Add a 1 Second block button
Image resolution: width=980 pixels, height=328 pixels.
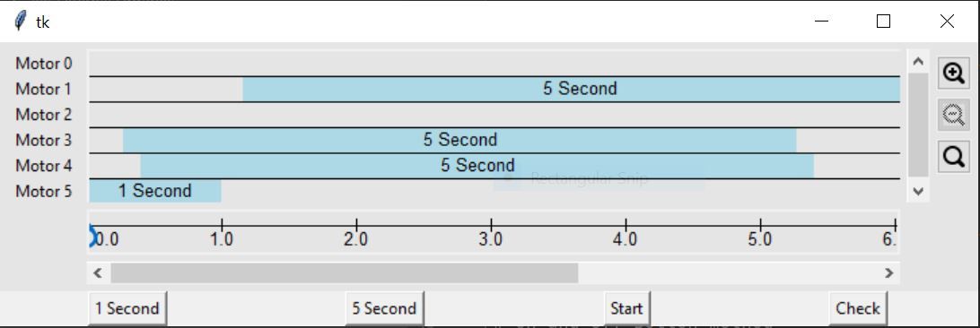pyautogui.click(x=127, y=308)
